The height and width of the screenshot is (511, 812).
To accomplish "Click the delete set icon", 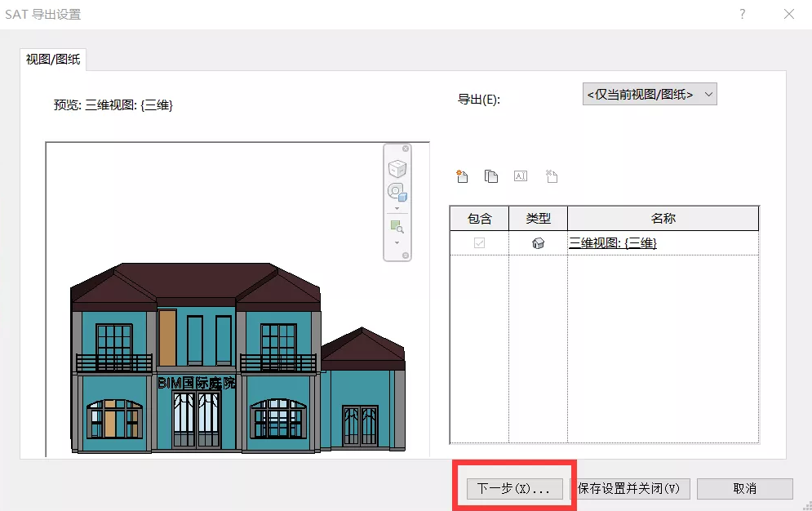I will pos(552,176).
